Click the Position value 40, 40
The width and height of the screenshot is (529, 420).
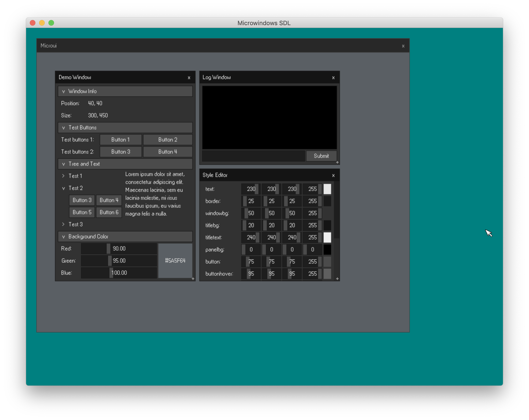point(95,103)
